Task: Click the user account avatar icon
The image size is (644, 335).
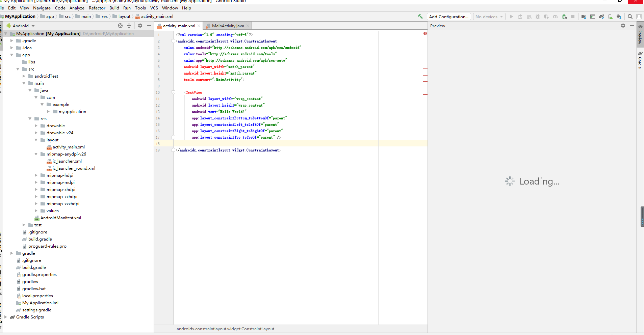Action: point(639,17)
